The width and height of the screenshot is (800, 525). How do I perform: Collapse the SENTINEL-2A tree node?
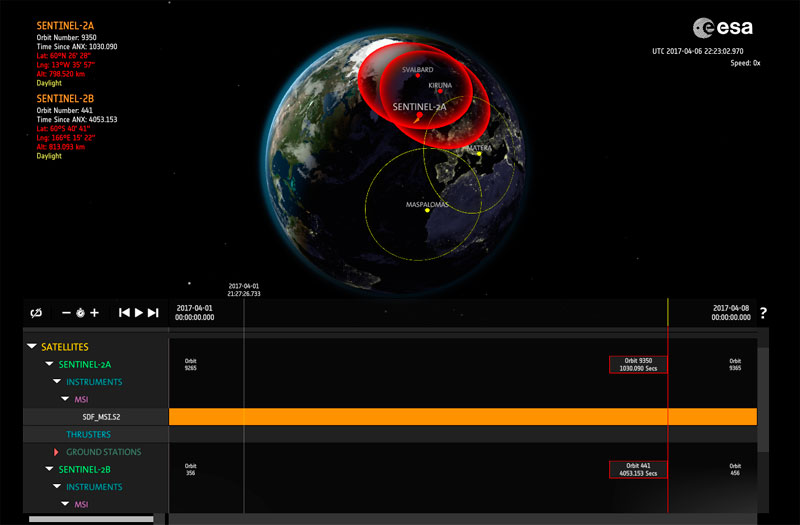(x=49, y=364)
